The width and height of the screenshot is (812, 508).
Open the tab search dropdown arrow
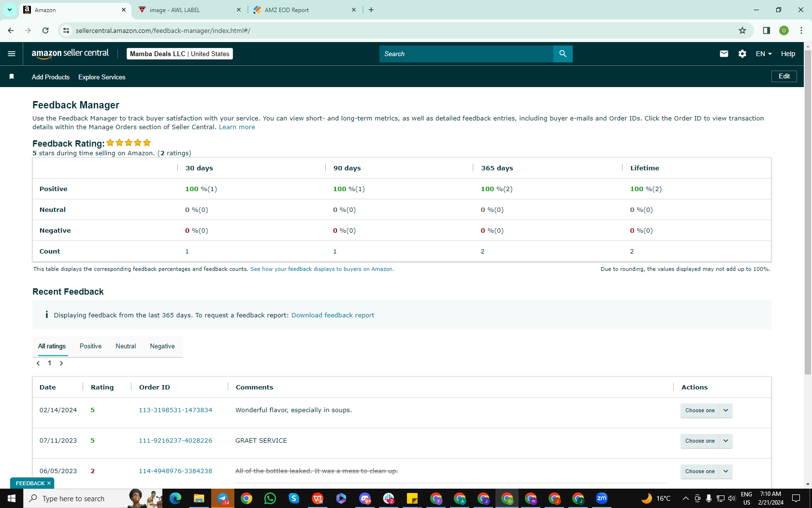click(x=9, y=10)
